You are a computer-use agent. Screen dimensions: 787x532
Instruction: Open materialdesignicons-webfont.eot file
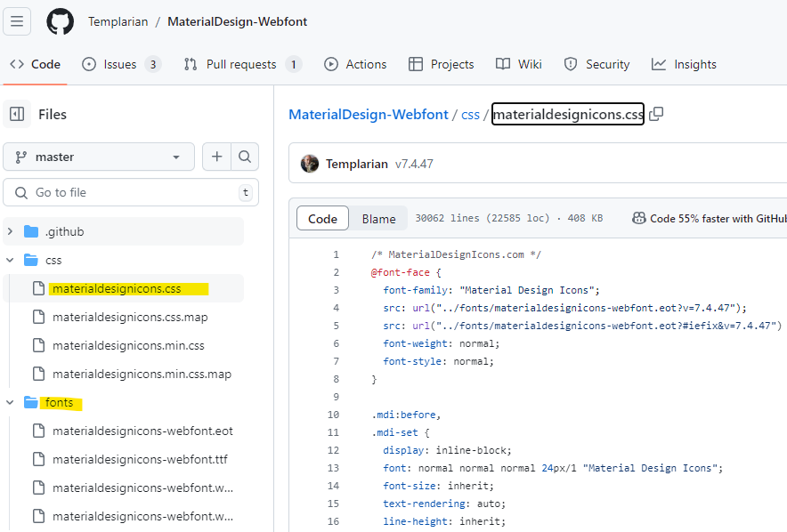tap(143, 431)
